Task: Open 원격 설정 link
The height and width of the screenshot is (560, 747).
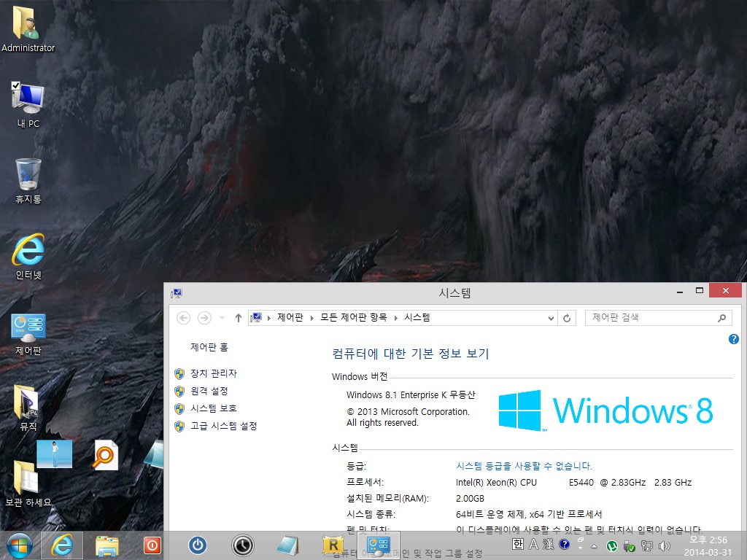Action: click(x=209, y=391)
